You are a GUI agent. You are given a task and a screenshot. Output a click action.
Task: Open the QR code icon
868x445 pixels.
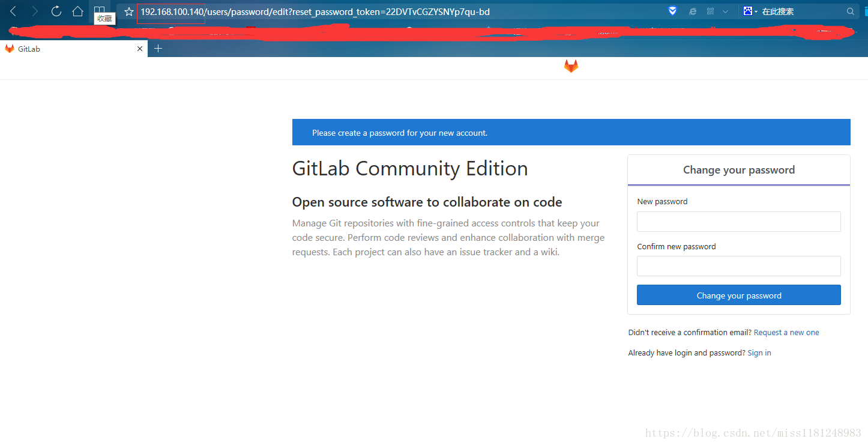pos(710,11)
